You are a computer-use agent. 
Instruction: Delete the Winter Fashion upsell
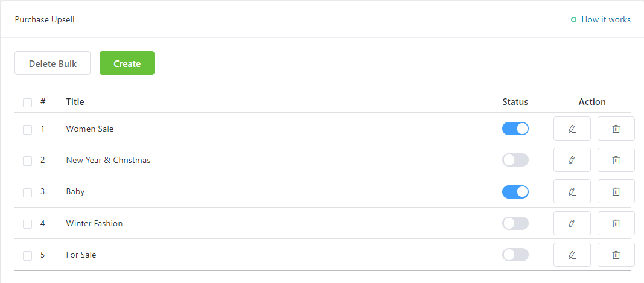point(616,223)
